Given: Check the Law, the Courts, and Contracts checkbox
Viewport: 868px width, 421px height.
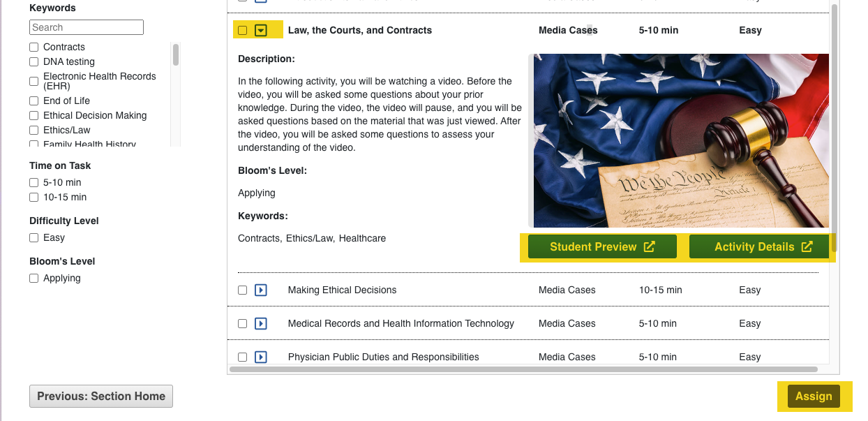Looking at the screenshot, I should (x=243, y=31).
